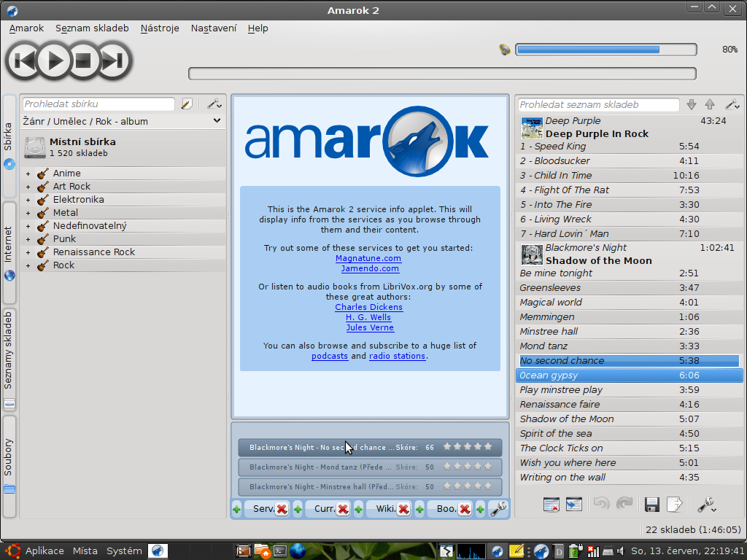This screenshot has width=747, height=560.
Task: Open the Žánr / Umělec / Rok sorting dropdown
Action: [x=122, y=122]
